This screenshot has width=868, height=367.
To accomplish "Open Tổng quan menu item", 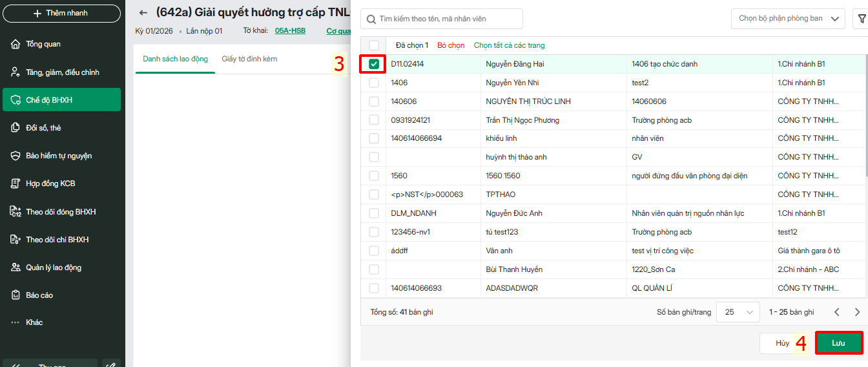I will [x=61, y=44].
